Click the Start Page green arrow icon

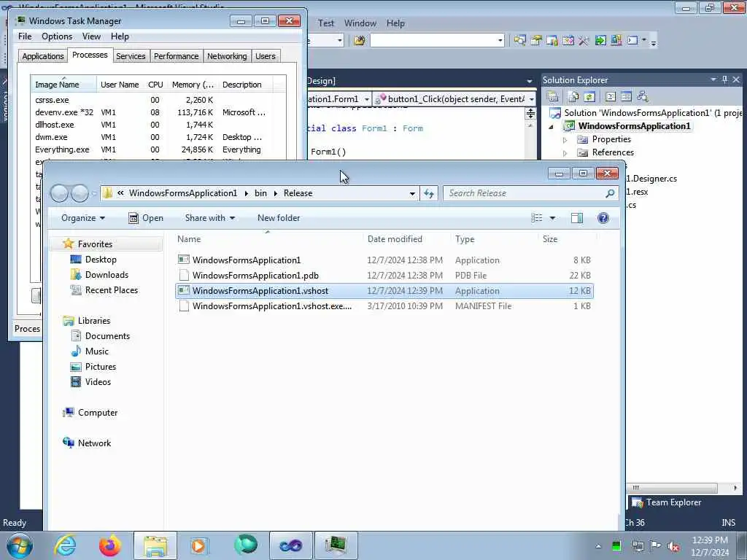click(x=600, y=41)
